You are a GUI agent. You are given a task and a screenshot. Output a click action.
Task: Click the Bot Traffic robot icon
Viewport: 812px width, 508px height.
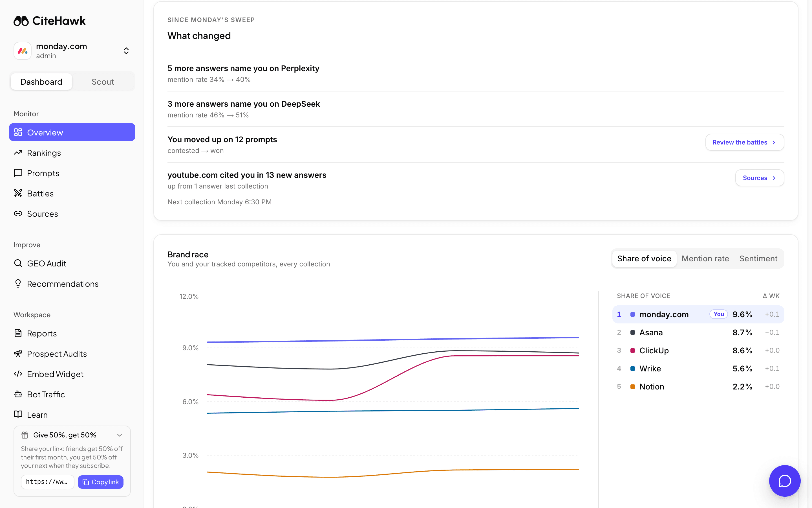click(x=18, y=394)
